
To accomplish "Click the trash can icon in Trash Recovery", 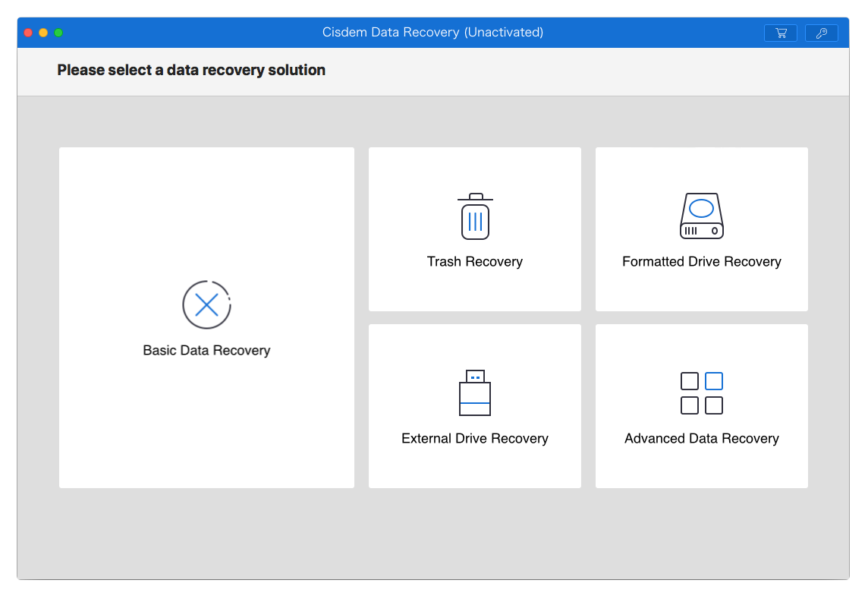I will 474,217.
